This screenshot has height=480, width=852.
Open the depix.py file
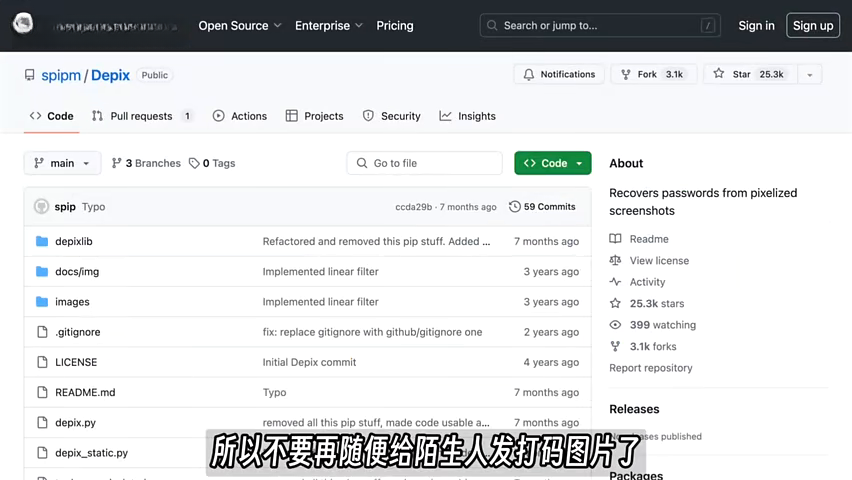[x=76, y=422]
